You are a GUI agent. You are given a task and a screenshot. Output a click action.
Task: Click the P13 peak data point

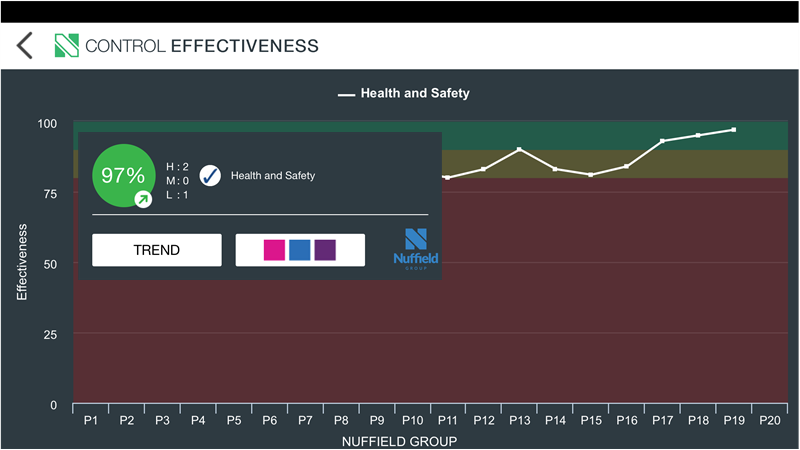519,149
